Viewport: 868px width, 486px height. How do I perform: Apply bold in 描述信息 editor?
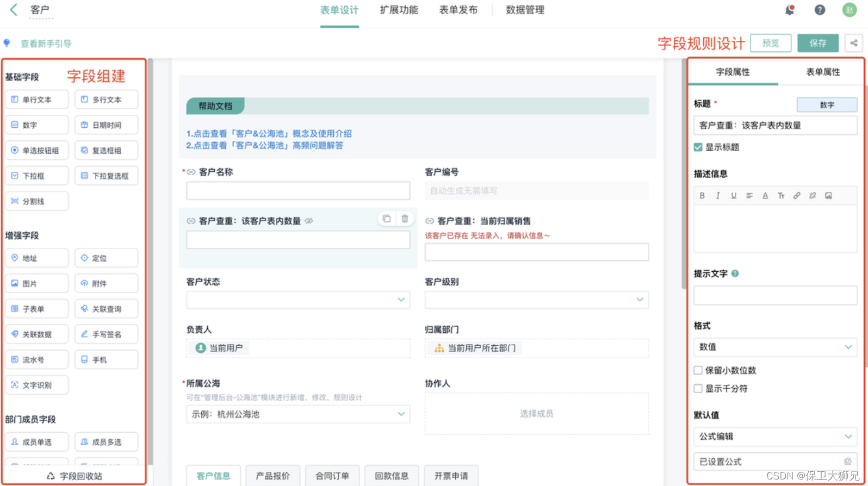pyautogui.click(x=702, y=196)
